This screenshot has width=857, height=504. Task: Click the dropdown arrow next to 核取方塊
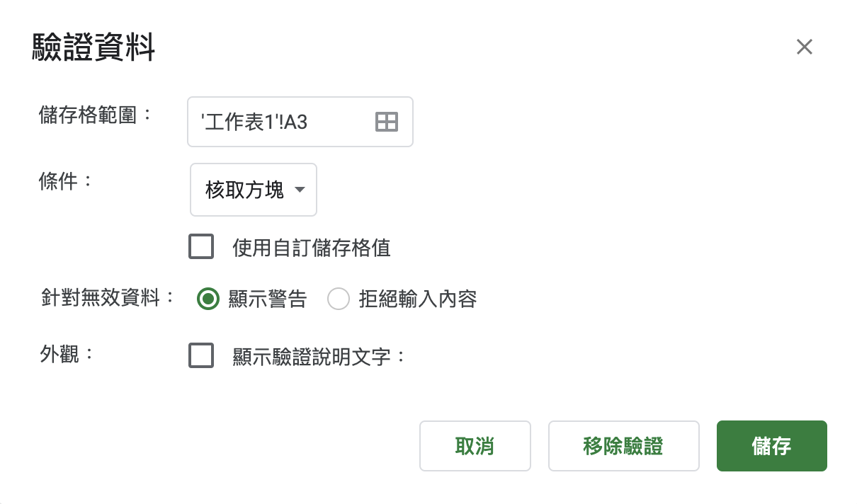[300, 190]
